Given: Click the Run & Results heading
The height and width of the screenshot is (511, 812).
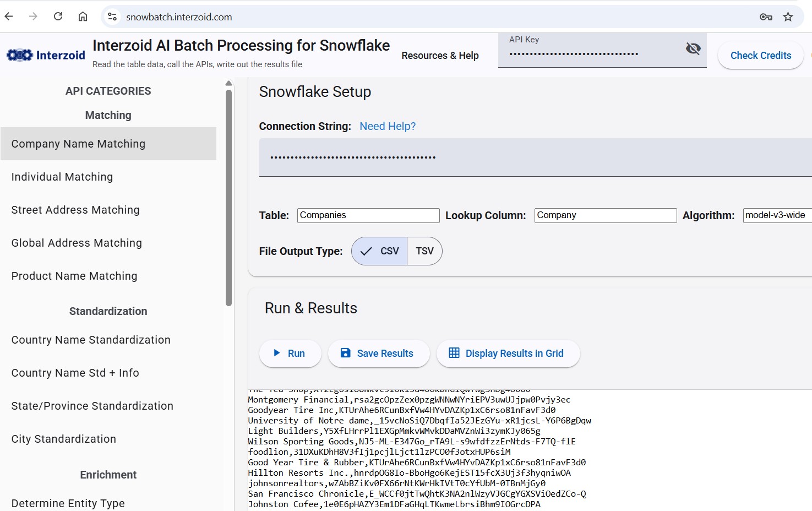Looking at the screenshot, I should tap(311, 308).
